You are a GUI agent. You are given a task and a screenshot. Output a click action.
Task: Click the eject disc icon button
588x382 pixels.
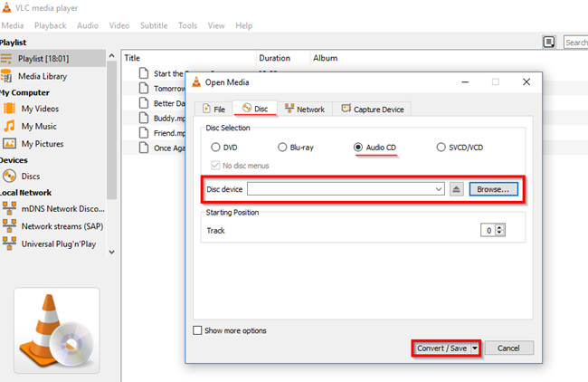(457, 189)
